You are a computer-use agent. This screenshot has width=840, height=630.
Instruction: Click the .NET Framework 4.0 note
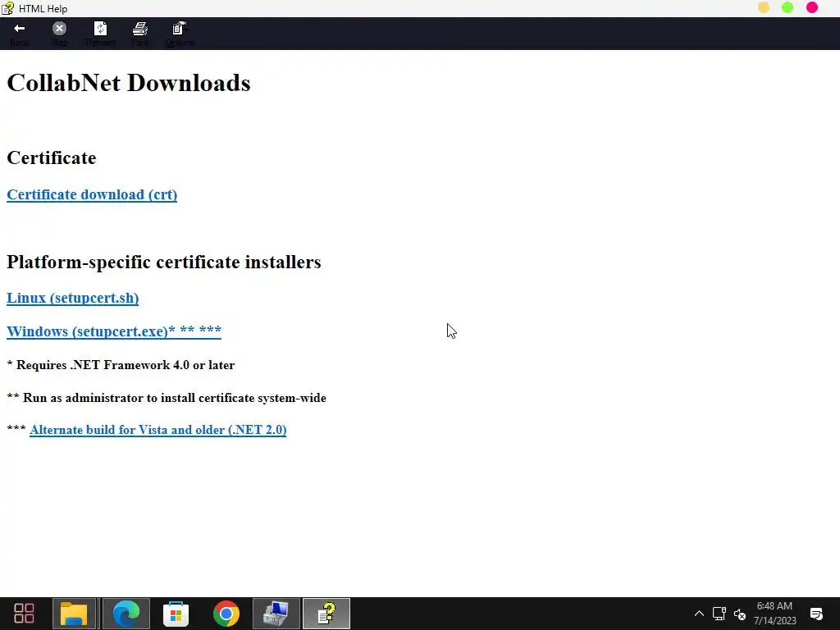pos(121,365)
